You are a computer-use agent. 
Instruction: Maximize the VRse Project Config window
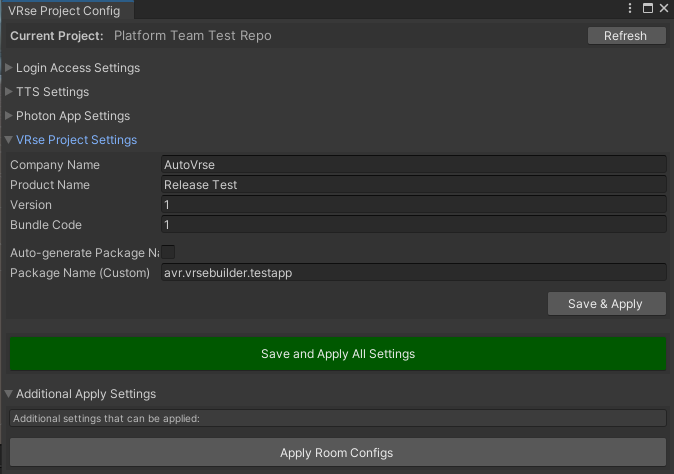coord(647,8)
